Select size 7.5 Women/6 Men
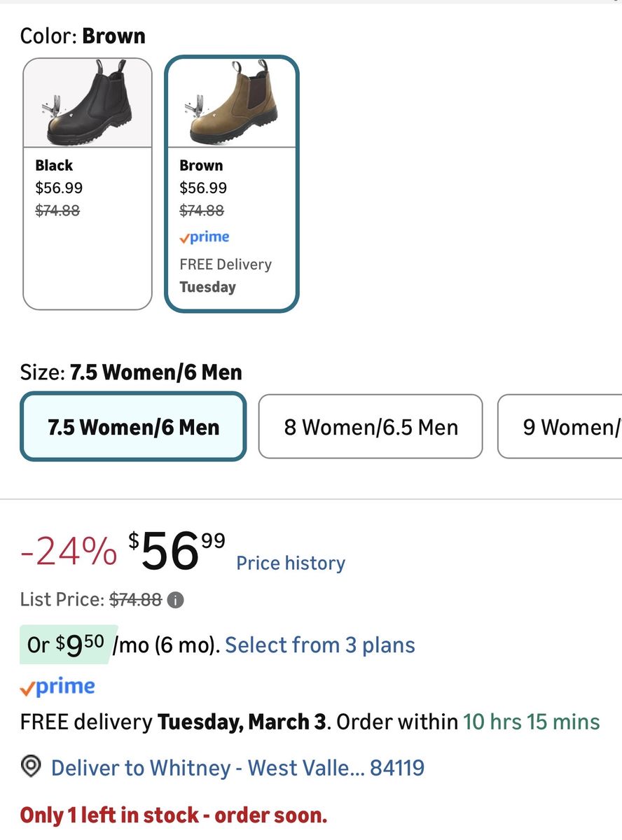 click(133, 426)
